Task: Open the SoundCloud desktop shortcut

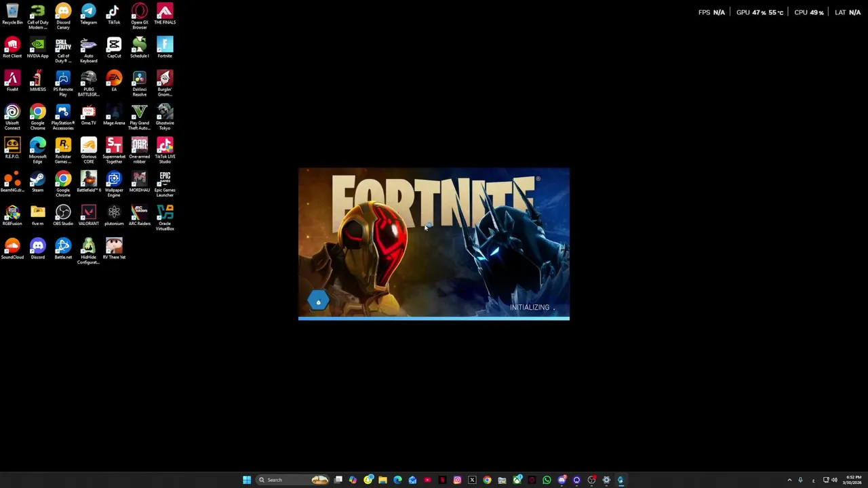Action: (x=12, y=249)
